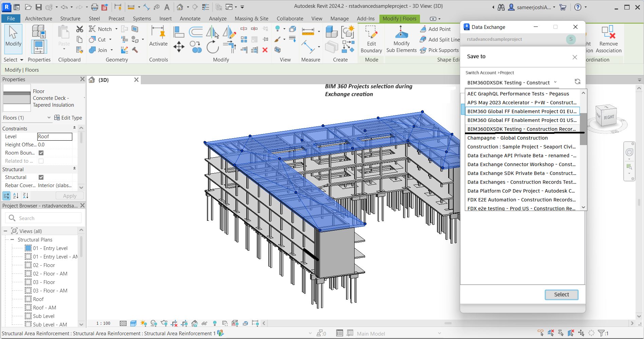Image resolution: width=644 pixels, height=339 pixels.
Task: Open the BIM360DXSDK Testing project dropdown
Action: pyautogui.click(x=555, y=82)
